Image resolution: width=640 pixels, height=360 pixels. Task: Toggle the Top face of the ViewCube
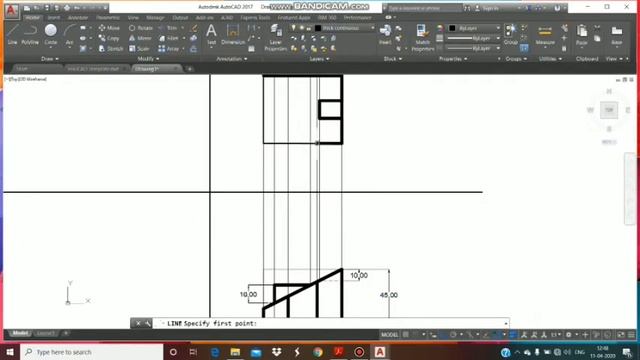click(609, 110)
